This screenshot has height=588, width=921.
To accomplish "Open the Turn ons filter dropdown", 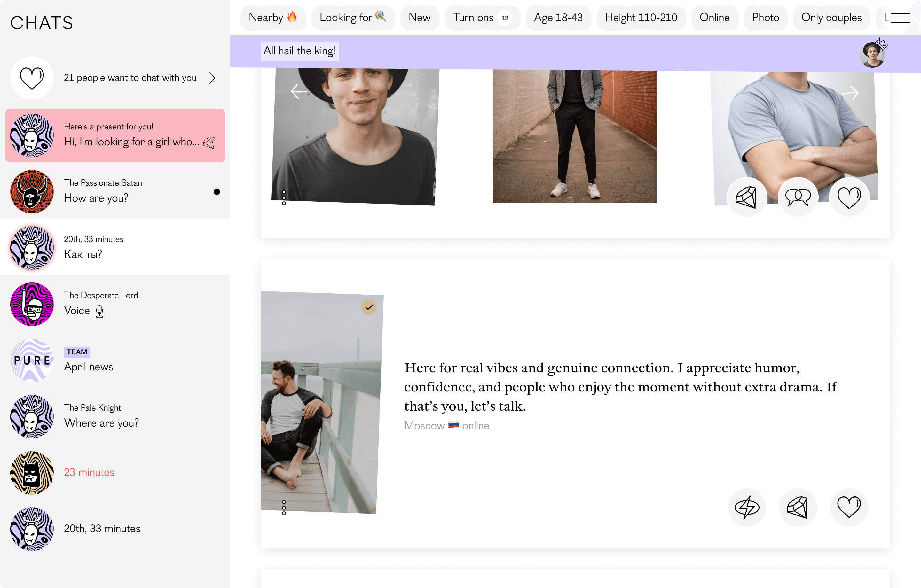I will pyautogui.click(x=482, y=18).
